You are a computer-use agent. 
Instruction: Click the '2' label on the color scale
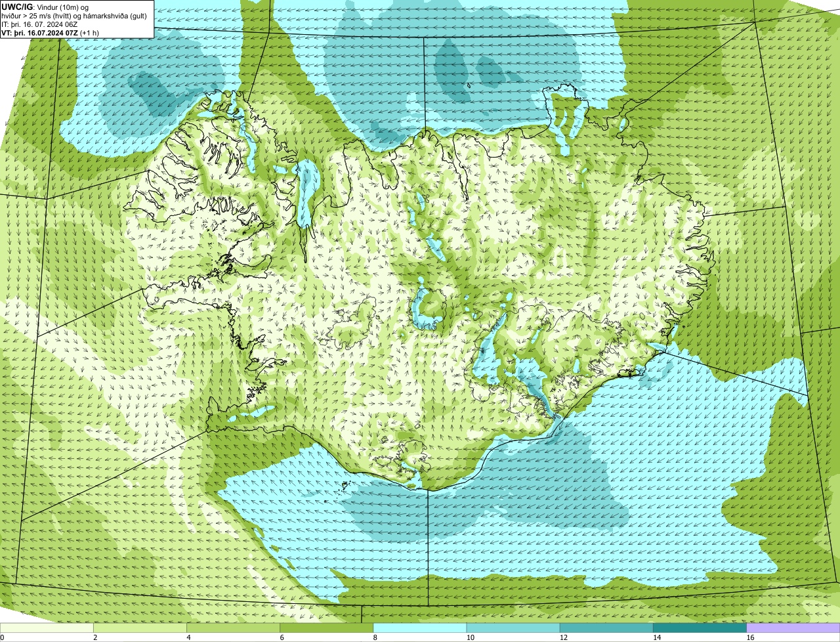[95, 637]
